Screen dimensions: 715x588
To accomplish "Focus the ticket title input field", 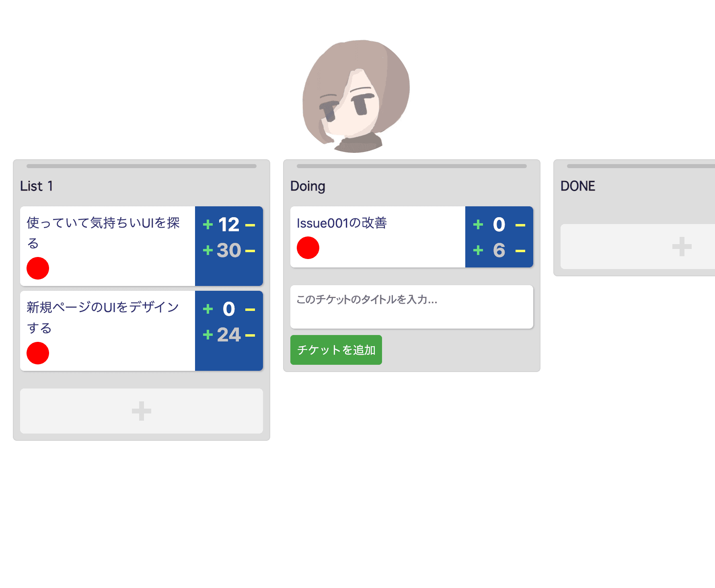I will pos(412,307).
